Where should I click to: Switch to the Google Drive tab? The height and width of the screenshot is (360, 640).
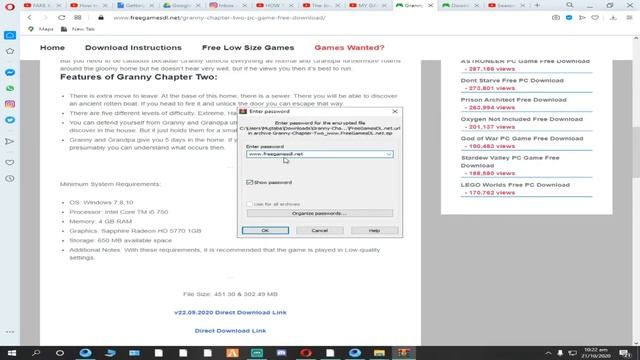[182, 5]
